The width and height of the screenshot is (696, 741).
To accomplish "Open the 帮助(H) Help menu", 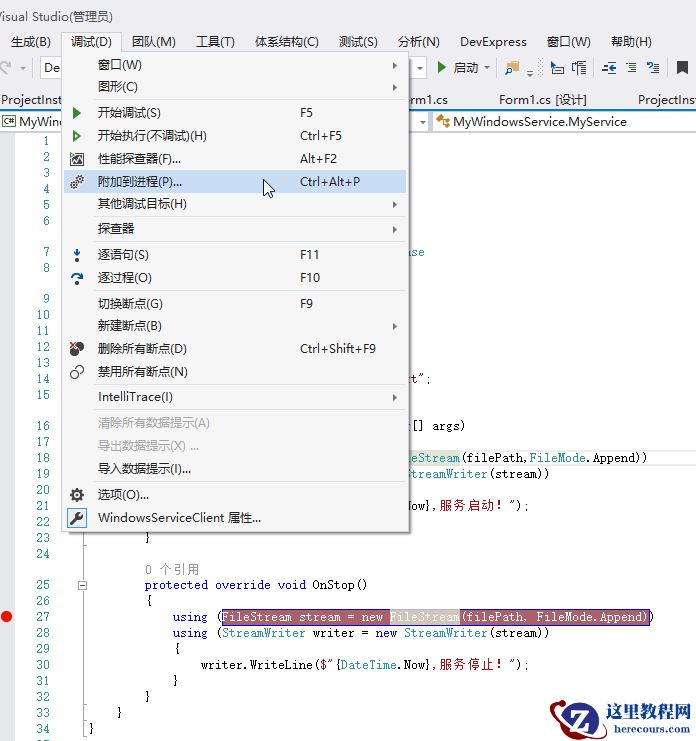I will tap(631, 42).
